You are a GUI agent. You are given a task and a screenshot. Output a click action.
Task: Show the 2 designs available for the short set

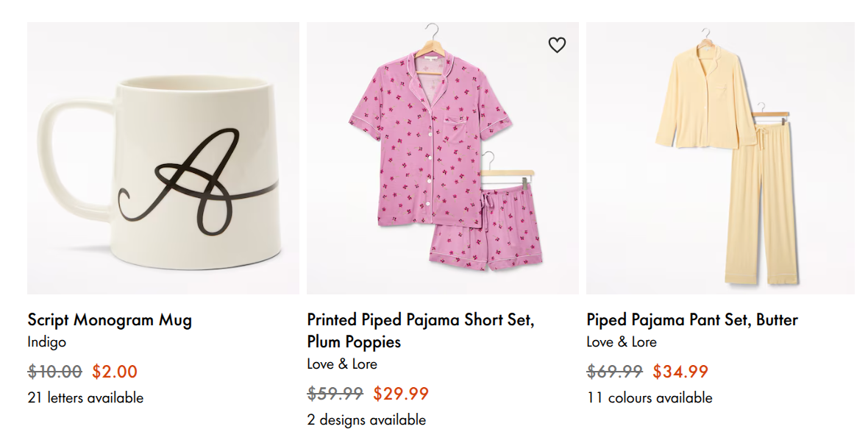pyautogui.click(x=366, y=420)
